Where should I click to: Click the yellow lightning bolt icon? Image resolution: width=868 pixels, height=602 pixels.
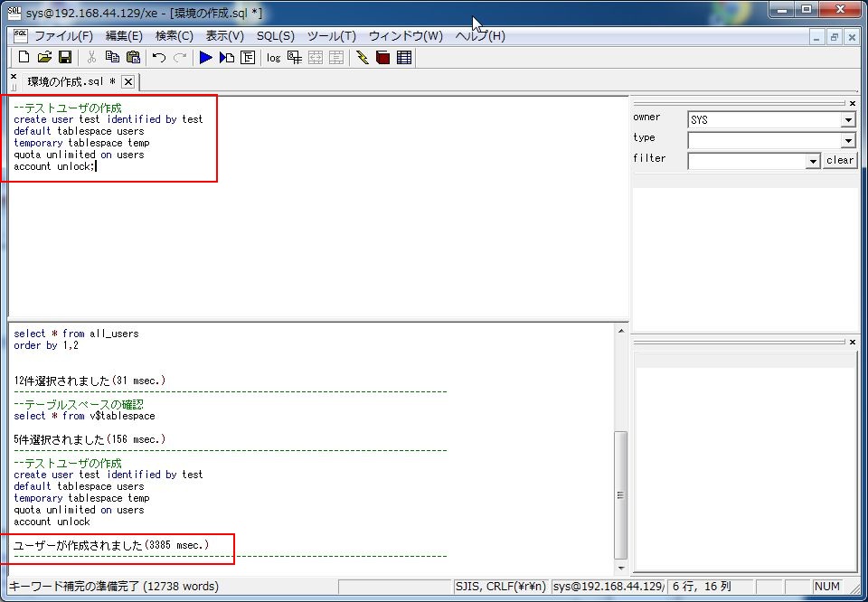click(363, 57)
